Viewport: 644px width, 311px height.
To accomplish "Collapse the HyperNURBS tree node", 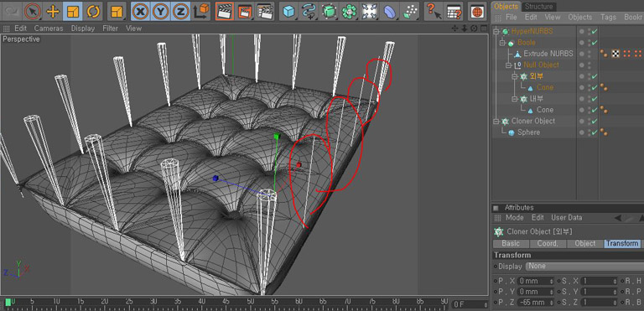I will [x=496, y=32].
